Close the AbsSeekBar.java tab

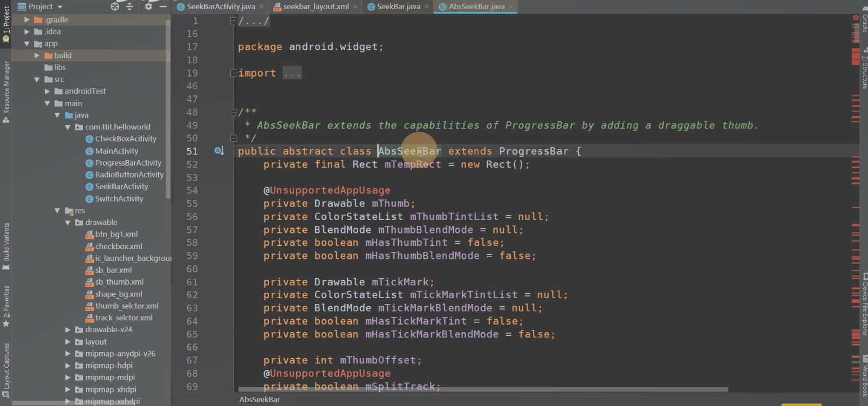click(x=511, y=6)
